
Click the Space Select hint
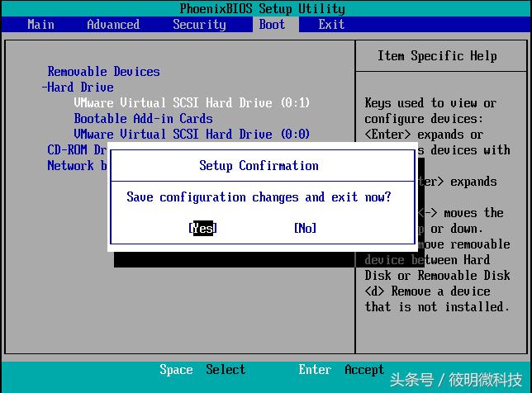pos(202,370)
